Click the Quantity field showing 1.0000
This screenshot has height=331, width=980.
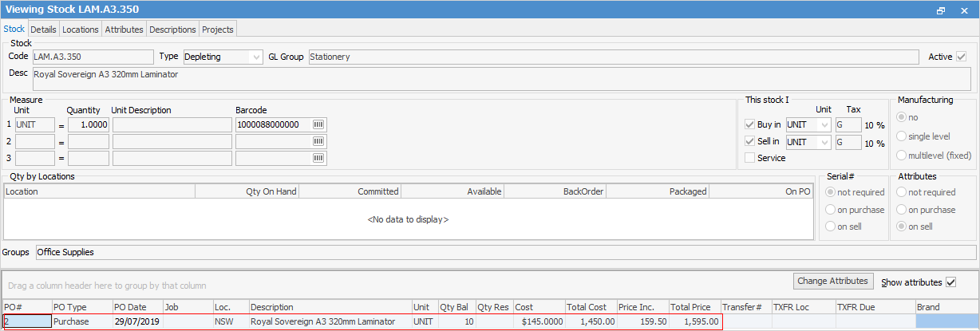89,124
